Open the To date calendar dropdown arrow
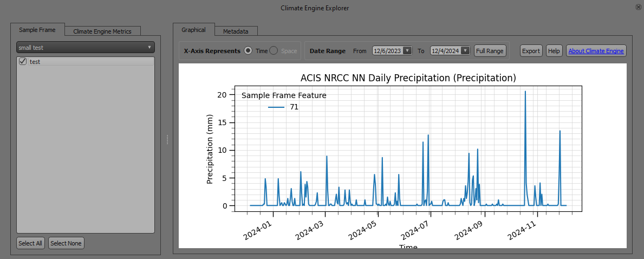644x259 pixels. click(465, 51)
